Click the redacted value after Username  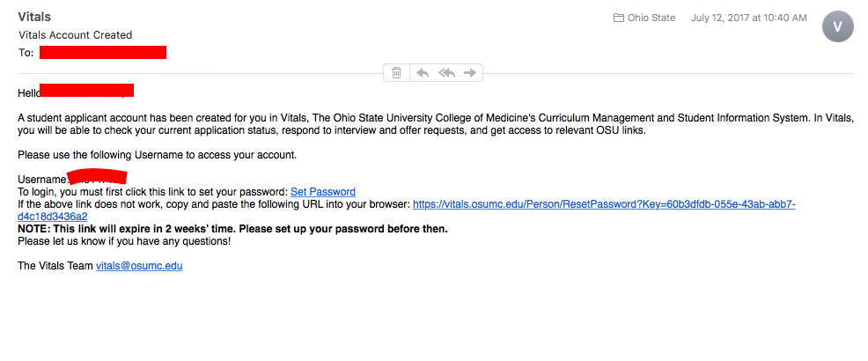coord(98,177)
